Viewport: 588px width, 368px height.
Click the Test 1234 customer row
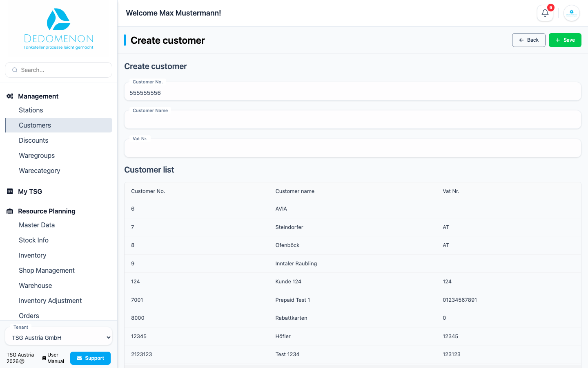(x=352, y=355)
